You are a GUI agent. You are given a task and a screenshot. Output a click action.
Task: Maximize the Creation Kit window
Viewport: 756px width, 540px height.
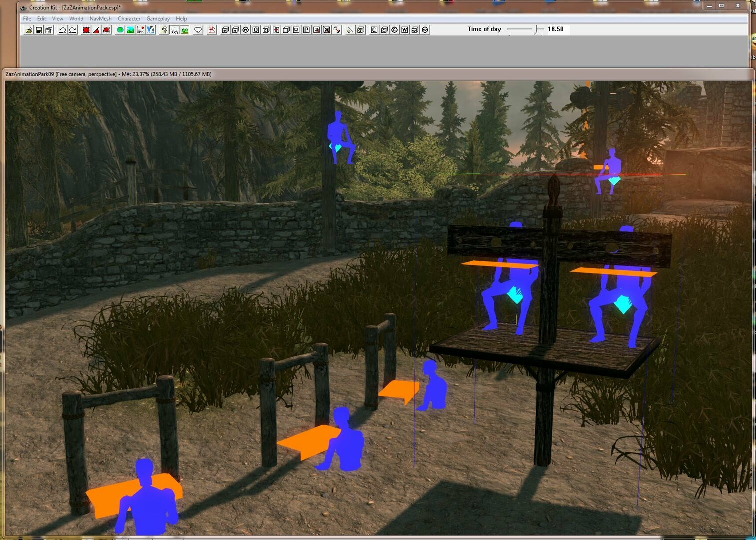point(721,6)
